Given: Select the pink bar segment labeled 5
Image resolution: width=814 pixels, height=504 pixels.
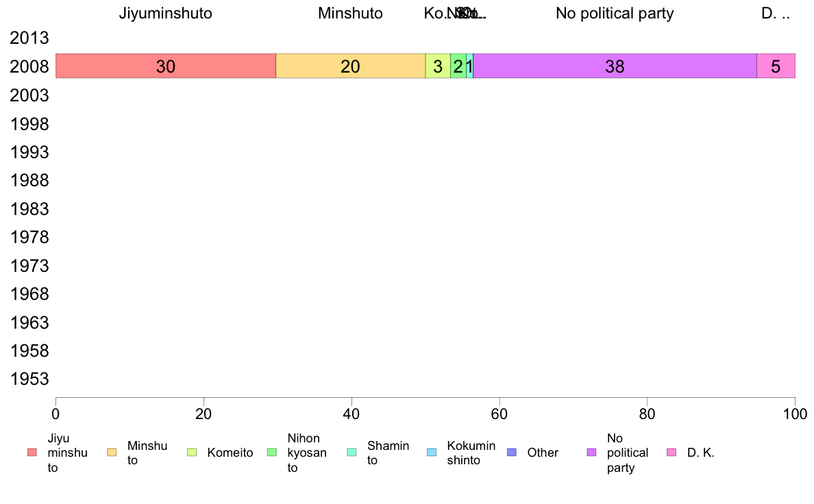Looking at the screenshot, I should tap(776, 66).
